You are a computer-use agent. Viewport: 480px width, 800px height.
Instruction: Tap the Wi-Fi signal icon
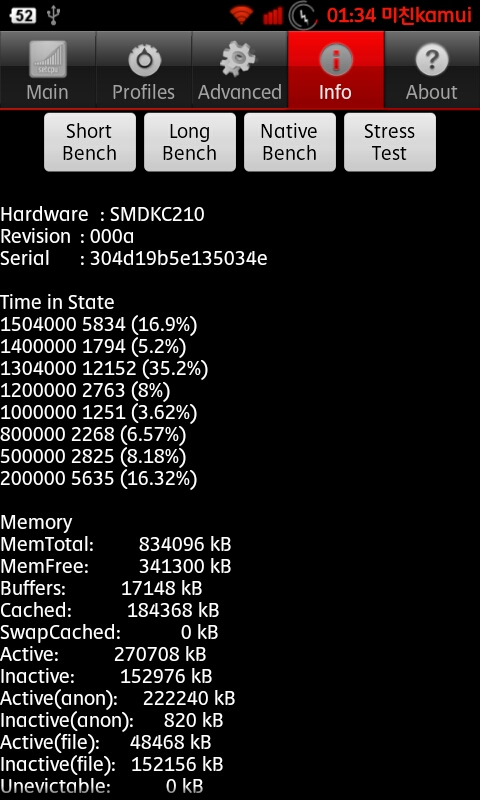tap(241, 15)
